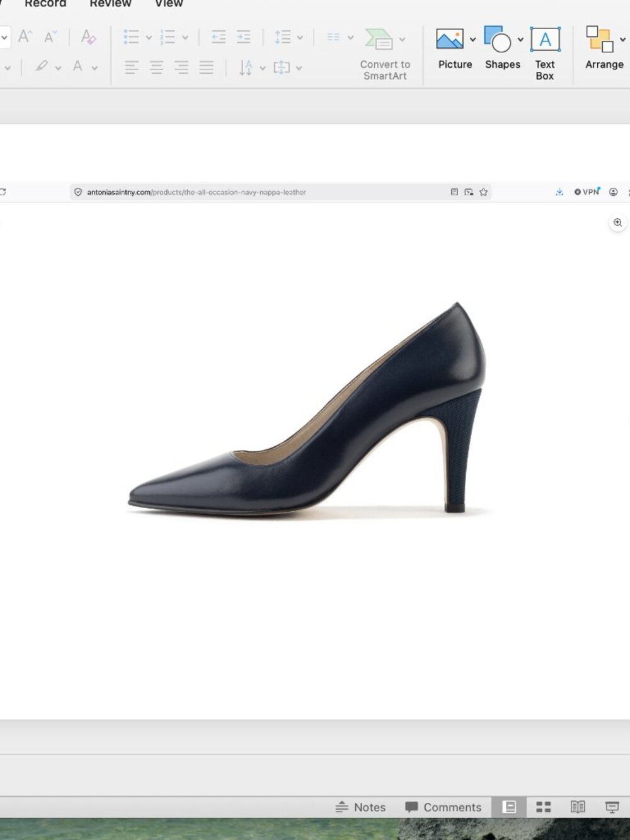The height and width of the screenshot is (840, 630).
Task: Expand line spacing dropdown arrow
Action: [x=300, y=38]
